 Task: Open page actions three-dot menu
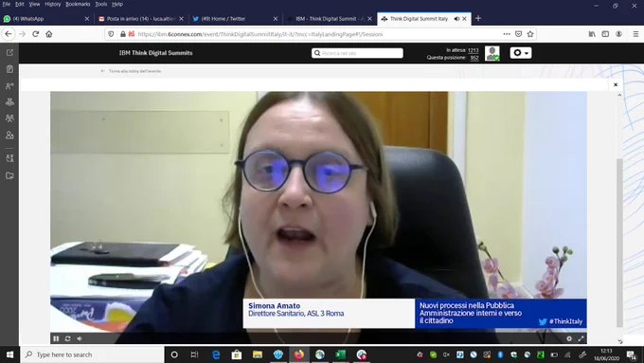pos(507,34)
